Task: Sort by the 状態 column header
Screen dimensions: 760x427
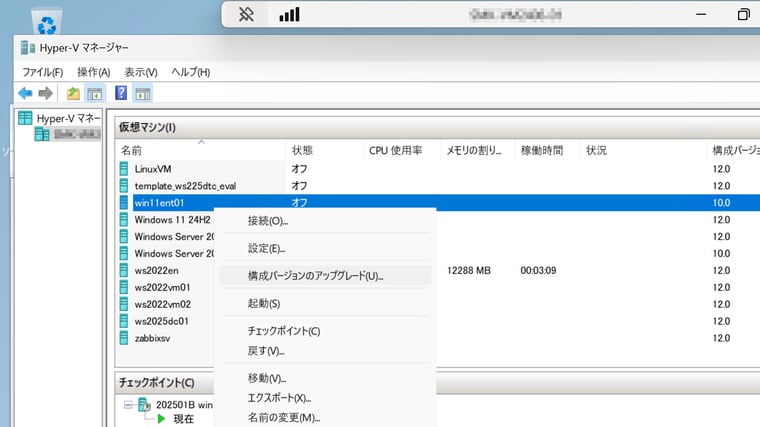Action: point(324,150)
